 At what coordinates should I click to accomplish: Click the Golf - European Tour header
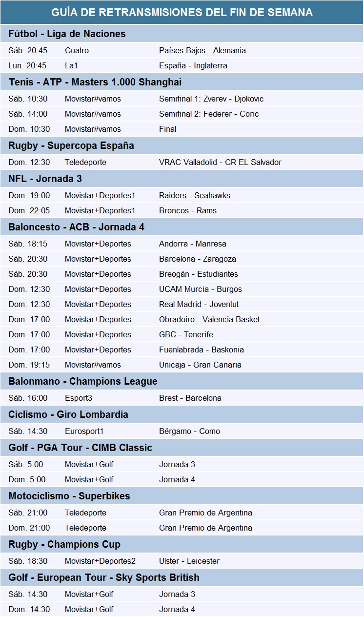[103, 577]
